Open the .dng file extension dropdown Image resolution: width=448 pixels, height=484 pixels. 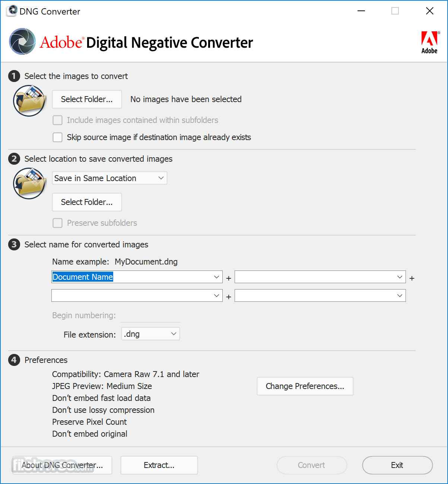174,334
